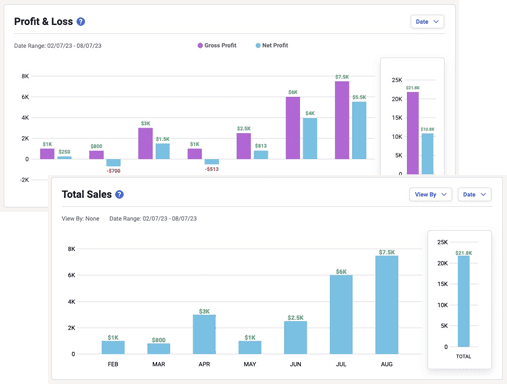Screen dimensions: 507x384
Task: Select the -$700 negative net profit bar
Action: pos(113,163)
